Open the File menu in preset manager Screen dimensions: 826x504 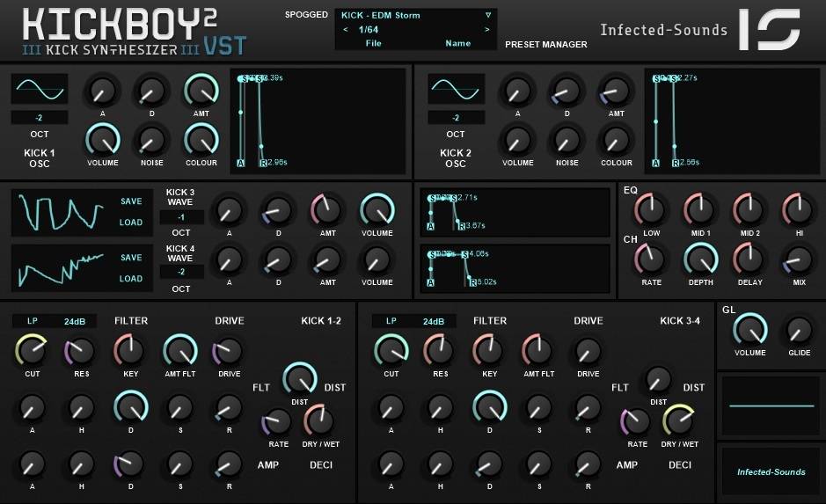(x=373, y=43)
